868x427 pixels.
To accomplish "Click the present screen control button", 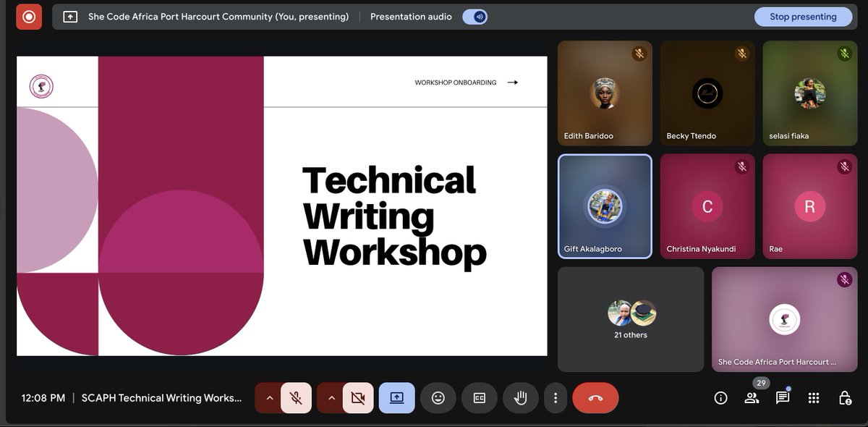I will [397, 398].
